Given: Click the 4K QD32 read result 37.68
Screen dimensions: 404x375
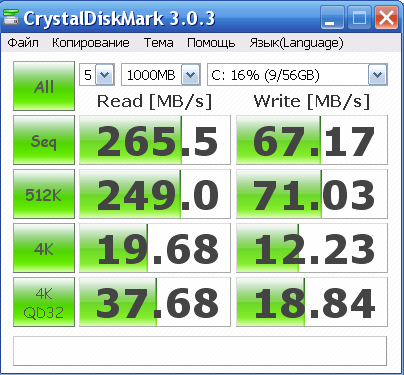Looking at the screenshot, I should (155, 302).
